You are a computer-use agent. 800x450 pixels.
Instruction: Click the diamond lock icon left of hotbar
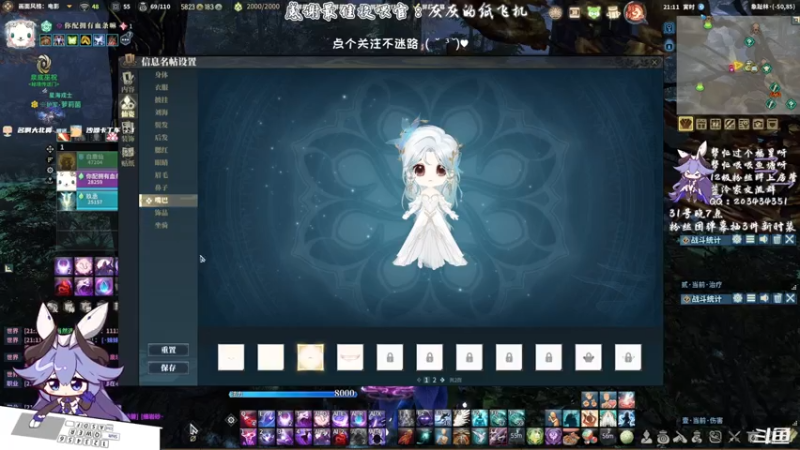point(231,420)
